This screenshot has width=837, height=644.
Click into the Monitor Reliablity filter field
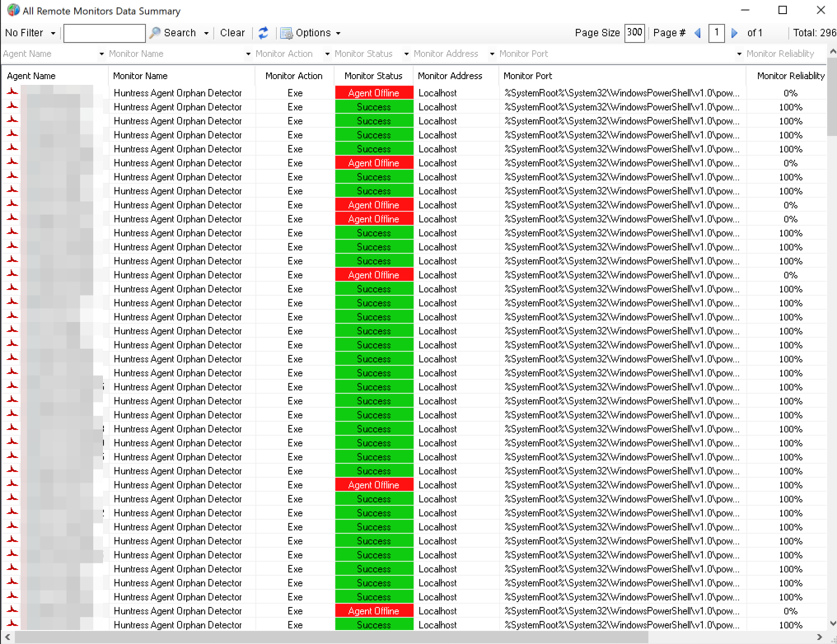[x=785, y=54]
